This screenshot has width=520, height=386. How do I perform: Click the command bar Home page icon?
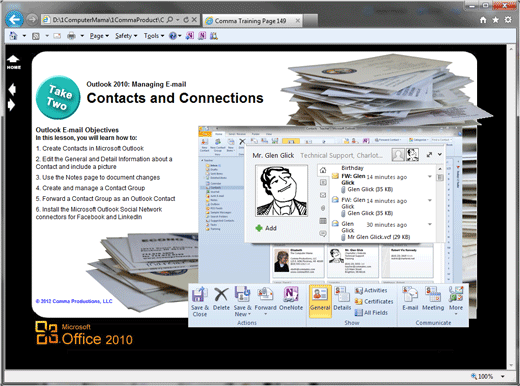click(13, 36)
